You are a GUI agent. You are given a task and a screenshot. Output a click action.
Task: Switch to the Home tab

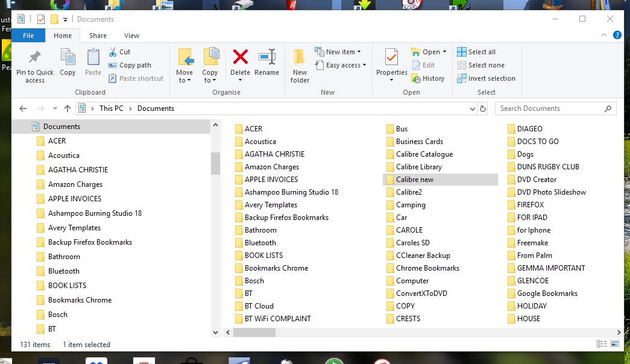click(63, 36)
